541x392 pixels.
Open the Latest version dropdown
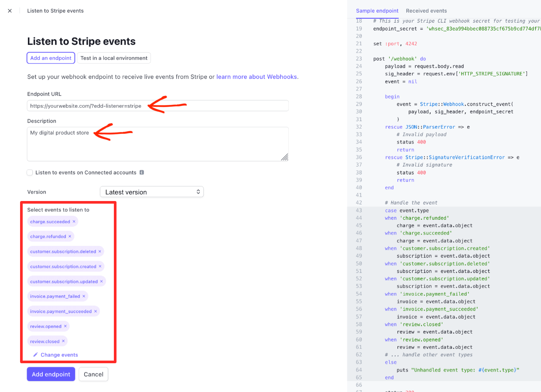151,192
